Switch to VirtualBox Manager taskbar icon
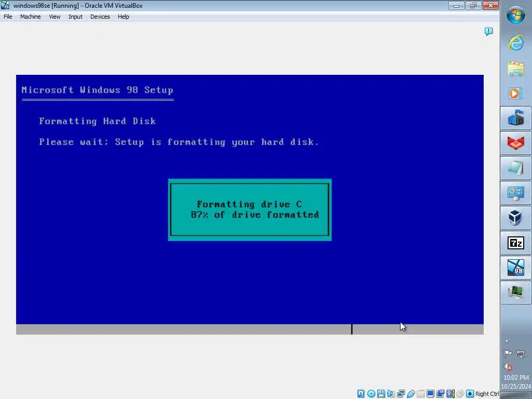532x399 pixels. point(516,218)
